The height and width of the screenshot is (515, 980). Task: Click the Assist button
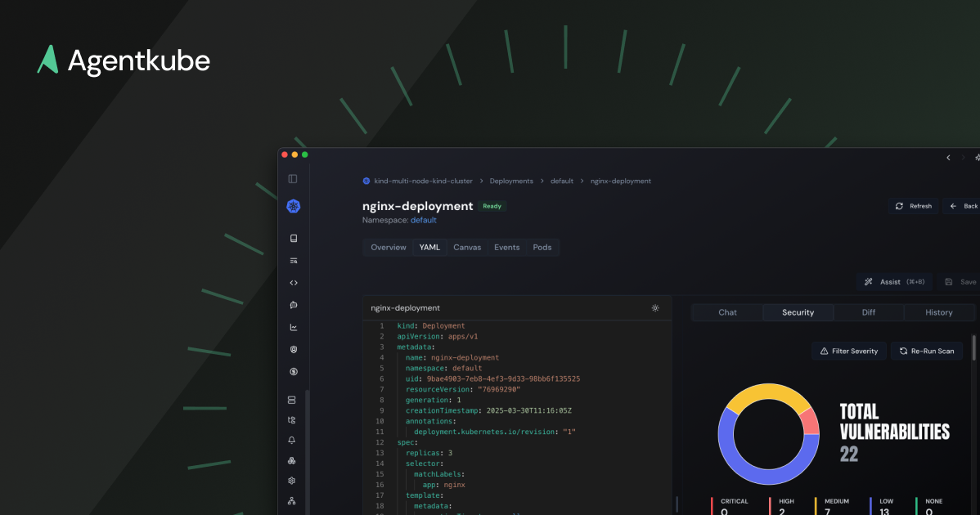pos(894,281)
